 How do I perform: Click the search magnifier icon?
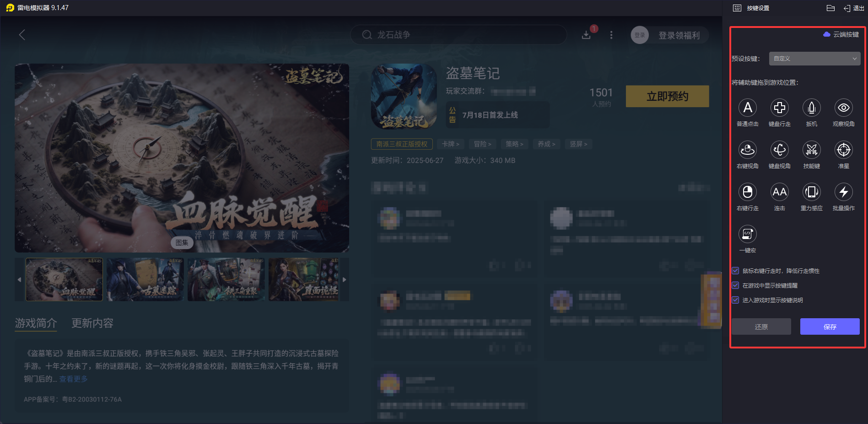click(x=367, y=35)
